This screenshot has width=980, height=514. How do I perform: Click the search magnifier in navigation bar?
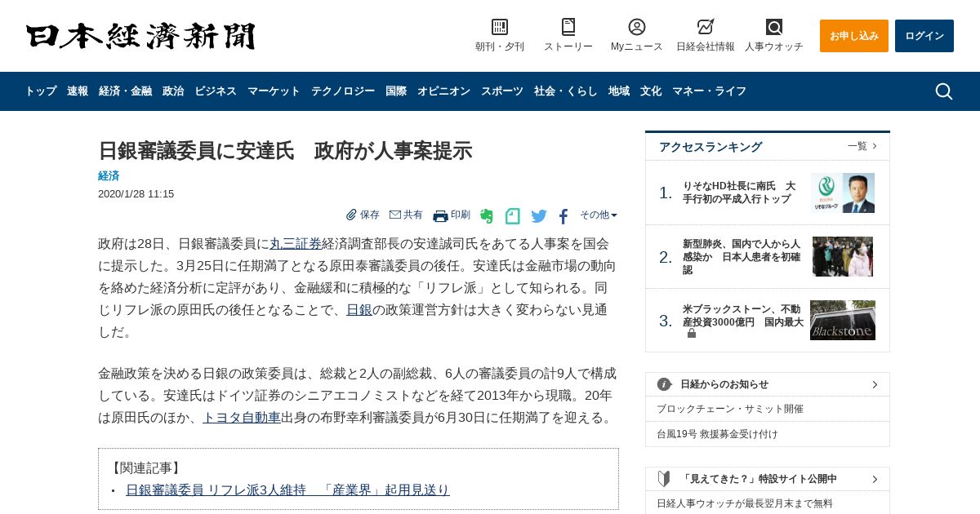pyautogui.click(x=944, y=91)
